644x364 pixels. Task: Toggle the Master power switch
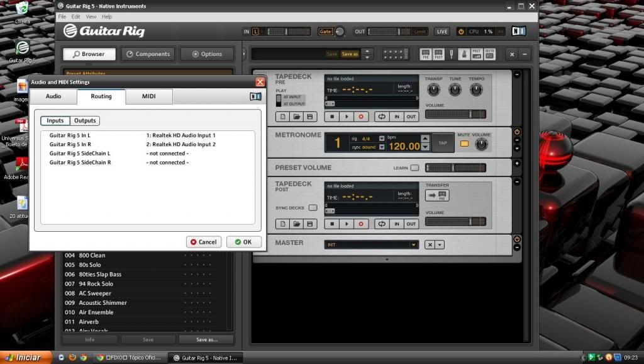[x=517, y=239]
